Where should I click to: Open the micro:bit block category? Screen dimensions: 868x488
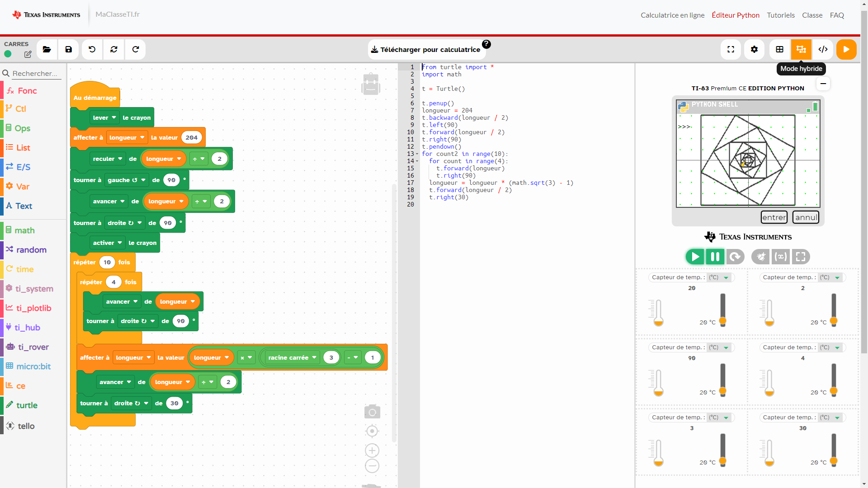click(33, 366)
